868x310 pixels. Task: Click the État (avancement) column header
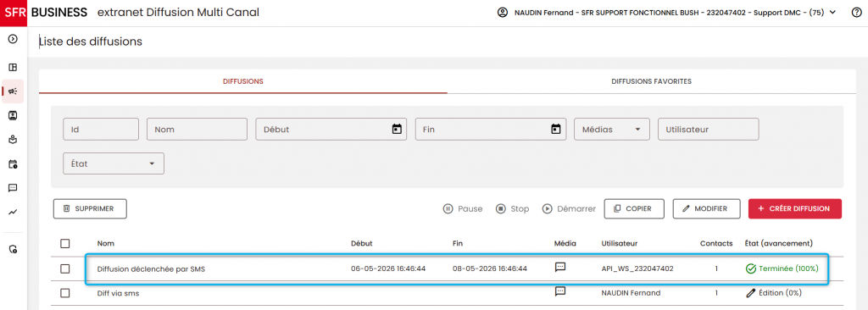[x=778, y=243]
